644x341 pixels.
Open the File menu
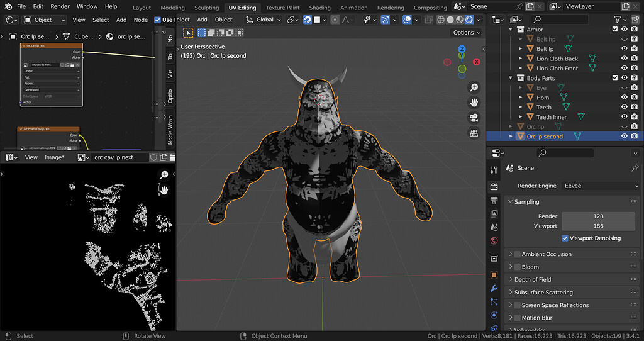[21, 6]
